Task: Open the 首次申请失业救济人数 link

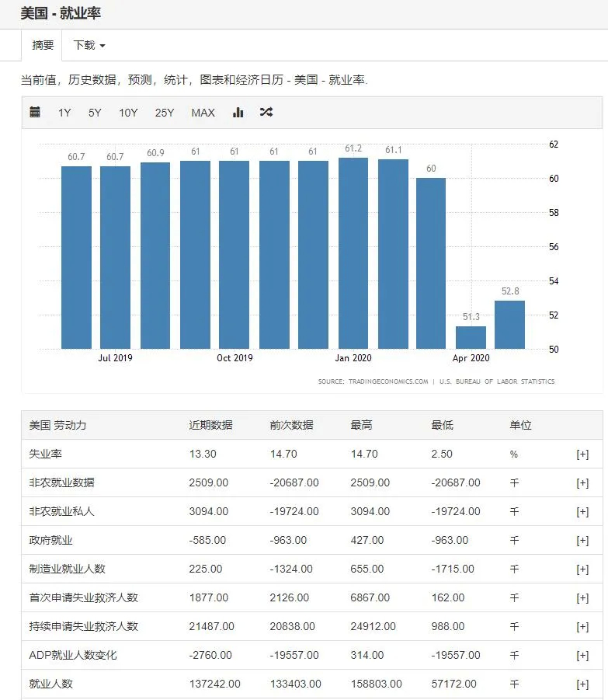Action: click(x=83, y=597)
